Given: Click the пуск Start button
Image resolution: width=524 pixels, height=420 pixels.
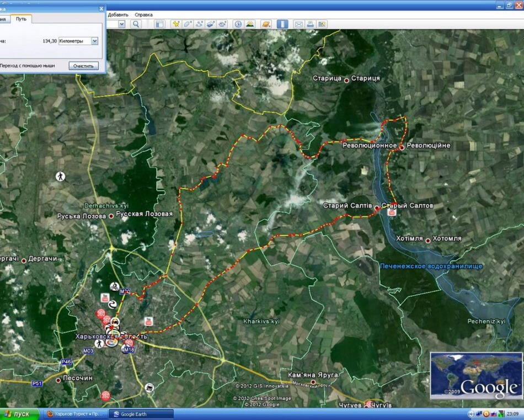Looking at the screenshot, I should 20,414.
